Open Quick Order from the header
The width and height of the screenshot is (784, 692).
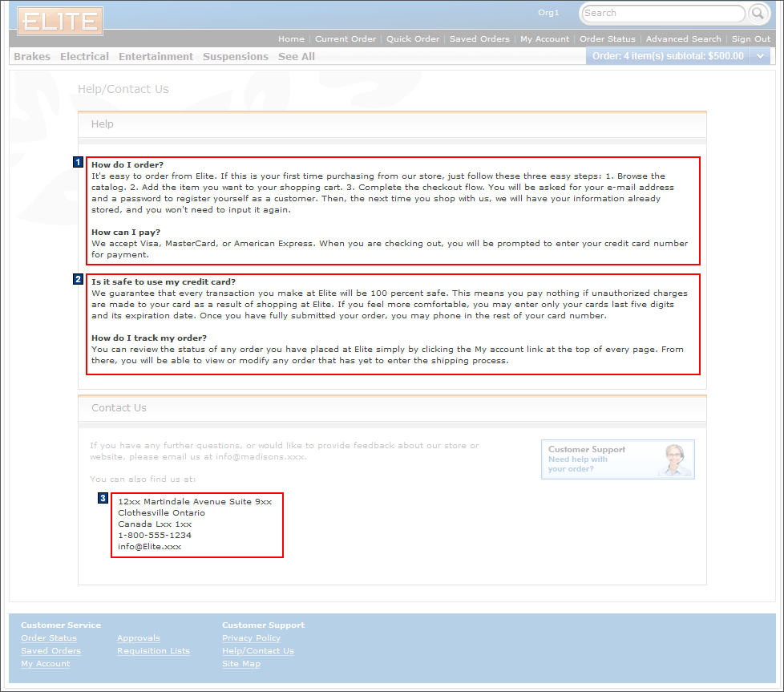point(413,39)
